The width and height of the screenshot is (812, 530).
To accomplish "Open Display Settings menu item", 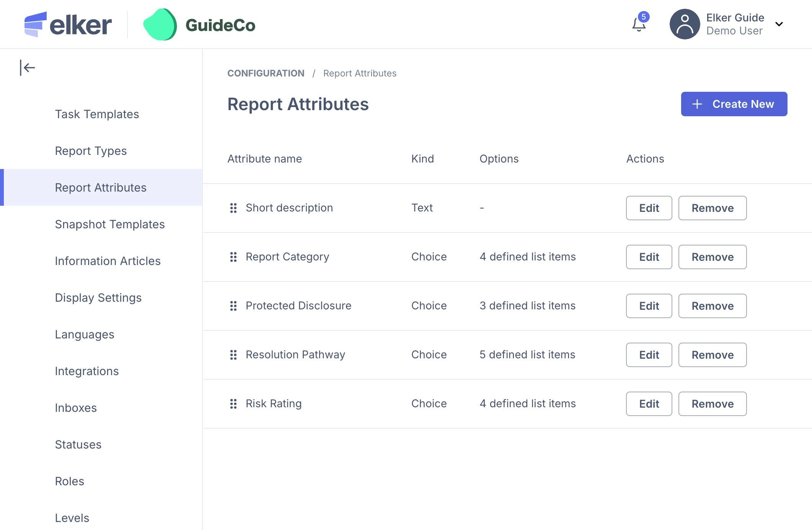I will (98, 298).
